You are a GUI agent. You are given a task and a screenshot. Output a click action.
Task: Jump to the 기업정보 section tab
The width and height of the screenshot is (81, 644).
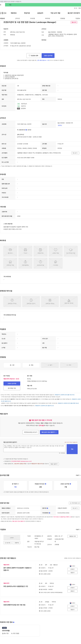tap(78, 18)
